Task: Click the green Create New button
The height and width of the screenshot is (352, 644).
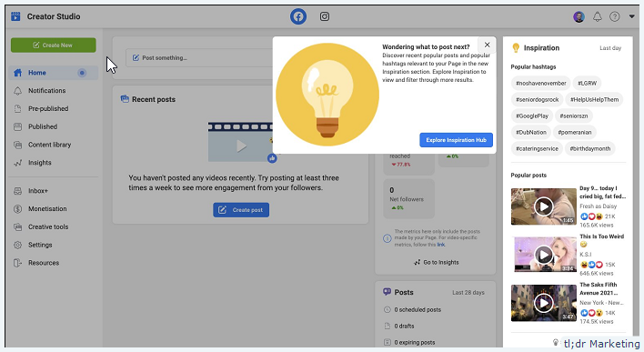Action: pyautogui.click(x=54, y=45)
